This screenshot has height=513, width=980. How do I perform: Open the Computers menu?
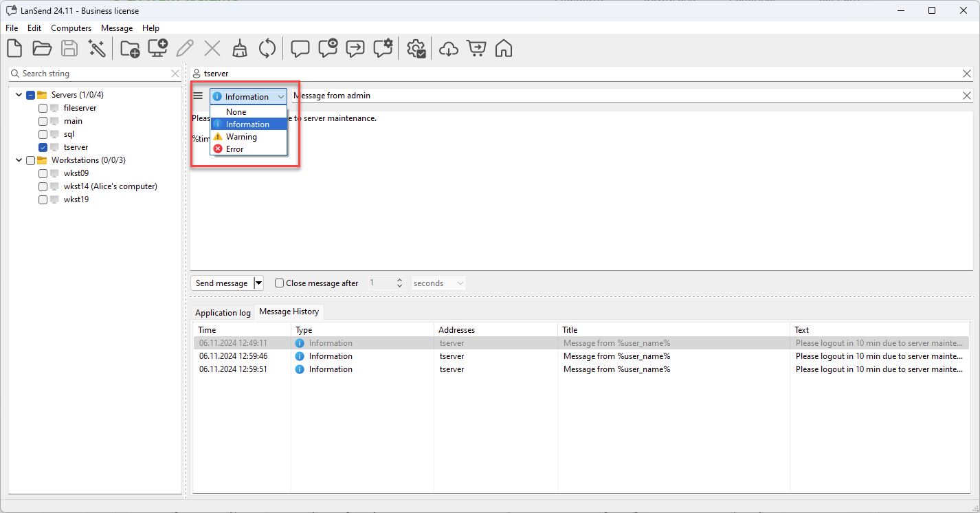click(71, 28)
